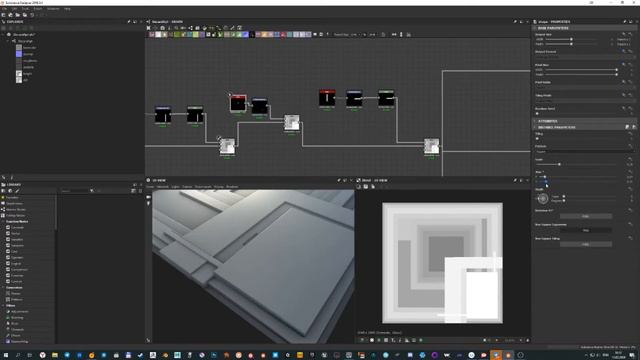Open the Help menu
Screen dimensions: 640x360
tap(67, 9)
